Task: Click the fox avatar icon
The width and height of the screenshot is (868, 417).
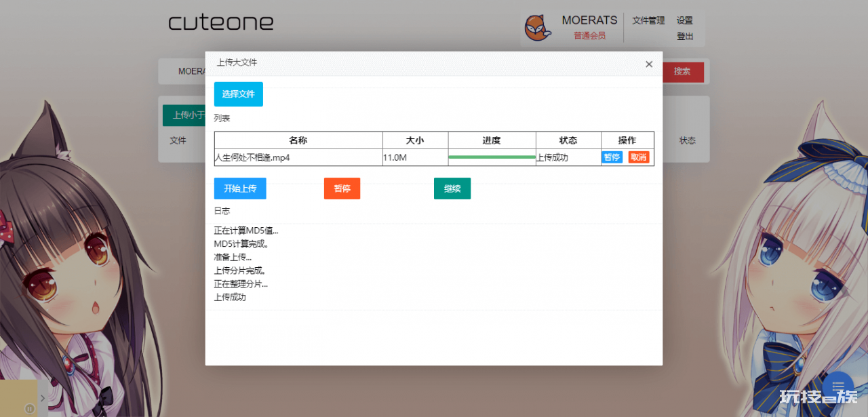Action: 538,28
